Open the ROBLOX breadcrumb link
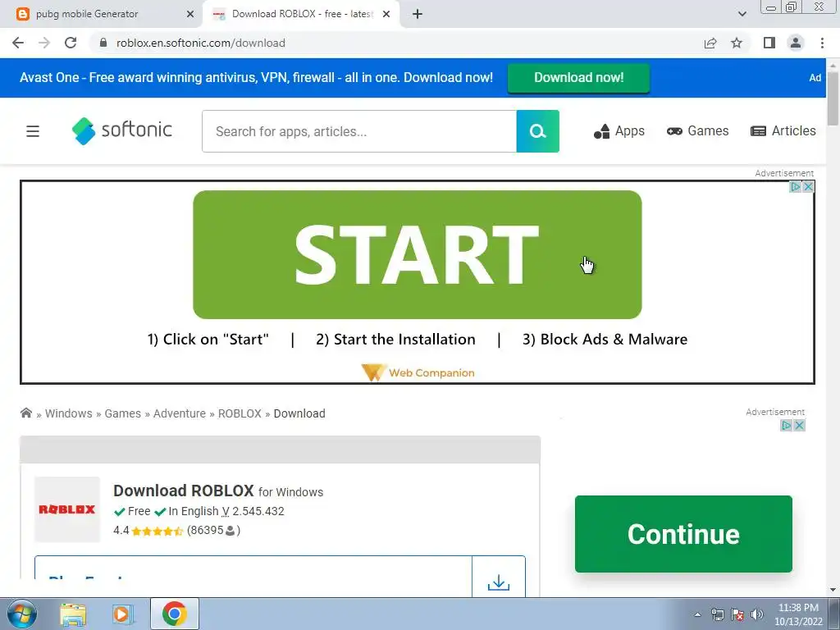This screenshot has width=840, height=630. [240, 413]
